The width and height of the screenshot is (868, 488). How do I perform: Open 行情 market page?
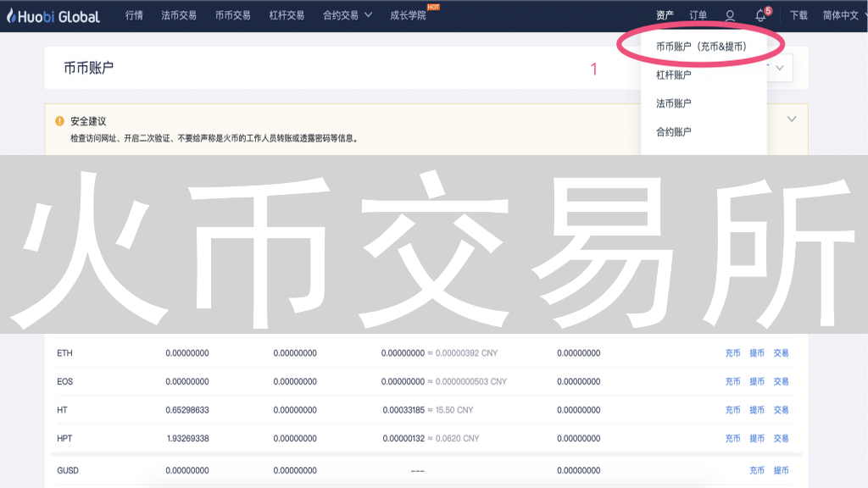point(134,15)
